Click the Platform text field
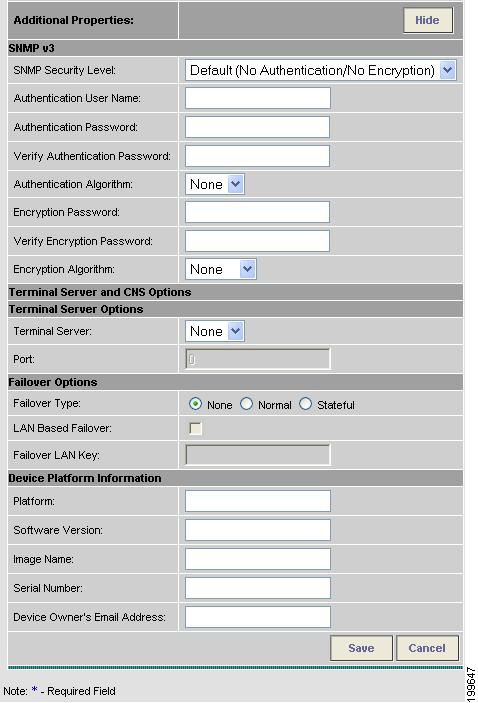478x703 pixels. [258, 501]
